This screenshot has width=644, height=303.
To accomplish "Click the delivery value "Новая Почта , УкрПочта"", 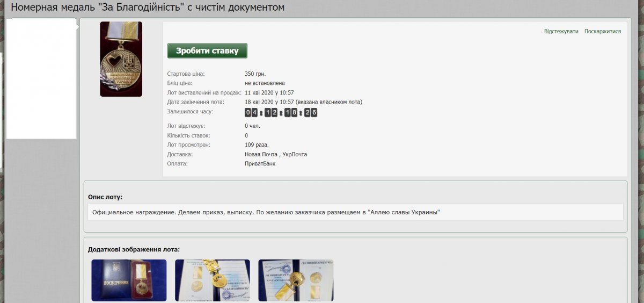I will pyautogui.click(x=276, y=154).
